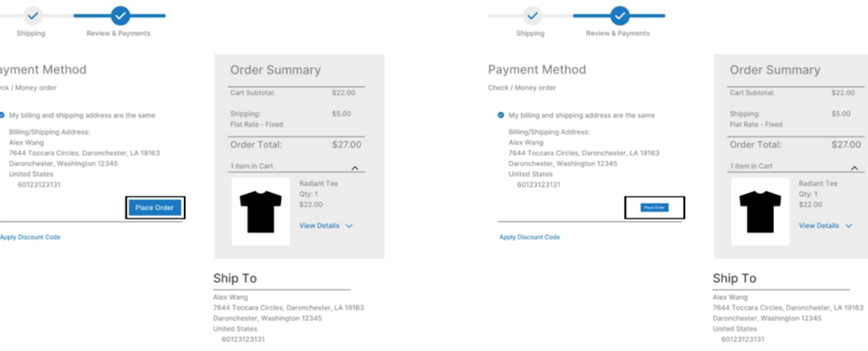
Task: Click the small Place Order button on right
Action: pos(655,207)
